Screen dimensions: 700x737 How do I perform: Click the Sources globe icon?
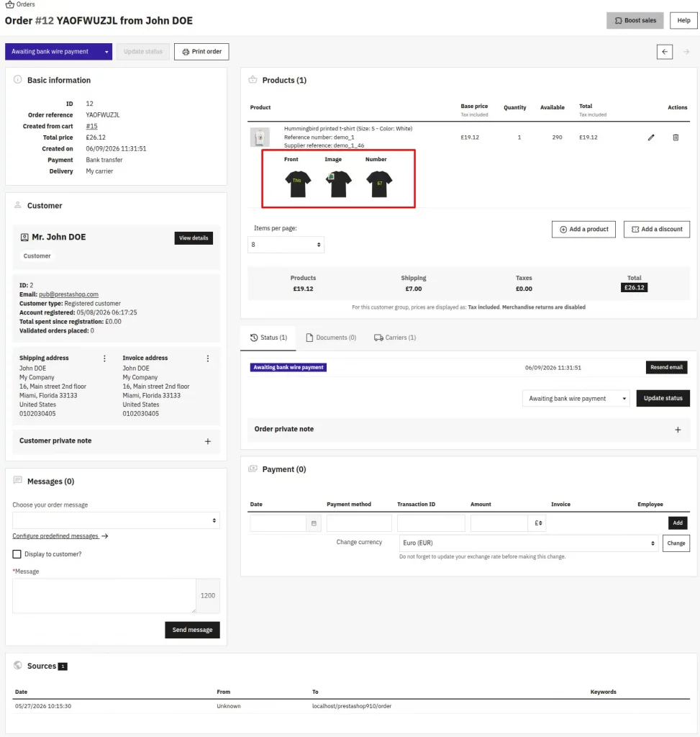click(x=17, y=665)
